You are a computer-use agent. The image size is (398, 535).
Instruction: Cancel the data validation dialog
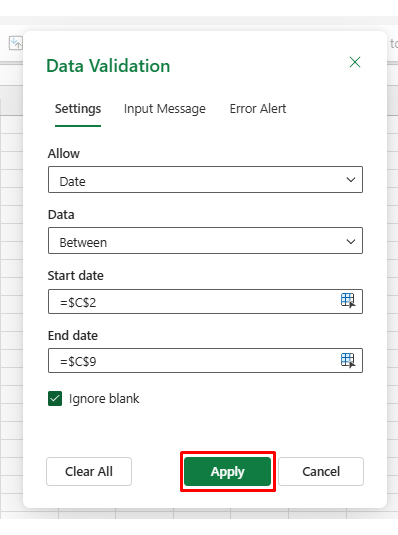pos(321,472)
